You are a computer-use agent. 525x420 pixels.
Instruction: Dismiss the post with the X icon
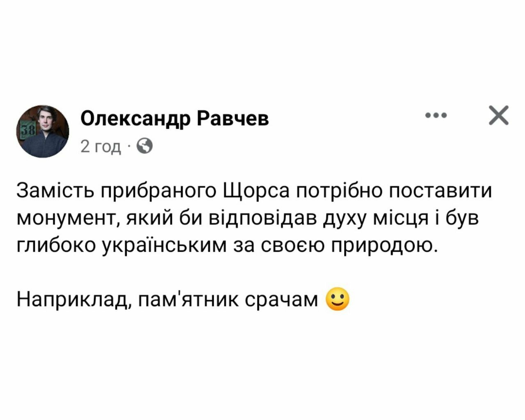pos(499,115)
